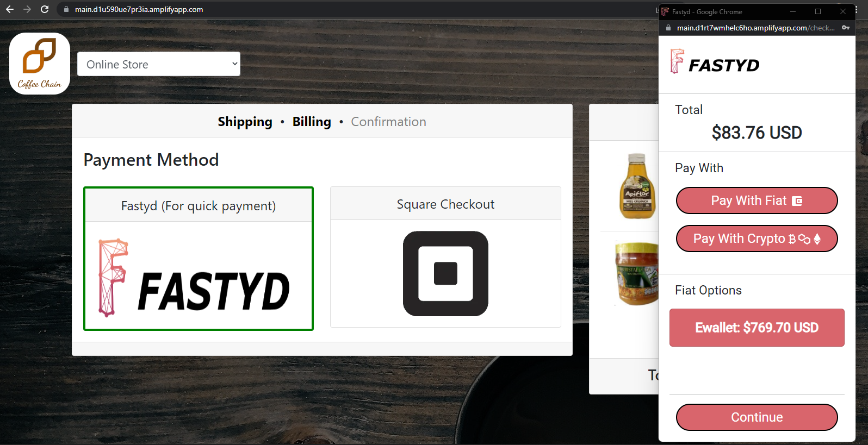Click the Pay With Crypto button
868x445 pixels.
(x=757, y=239)
